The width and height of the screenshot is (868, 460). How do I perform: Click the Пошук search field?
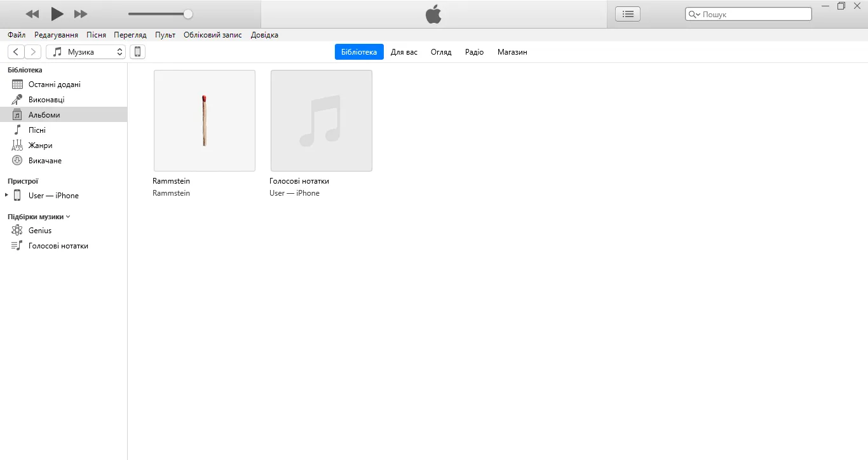pyautogui.click(x=753, y=14)
